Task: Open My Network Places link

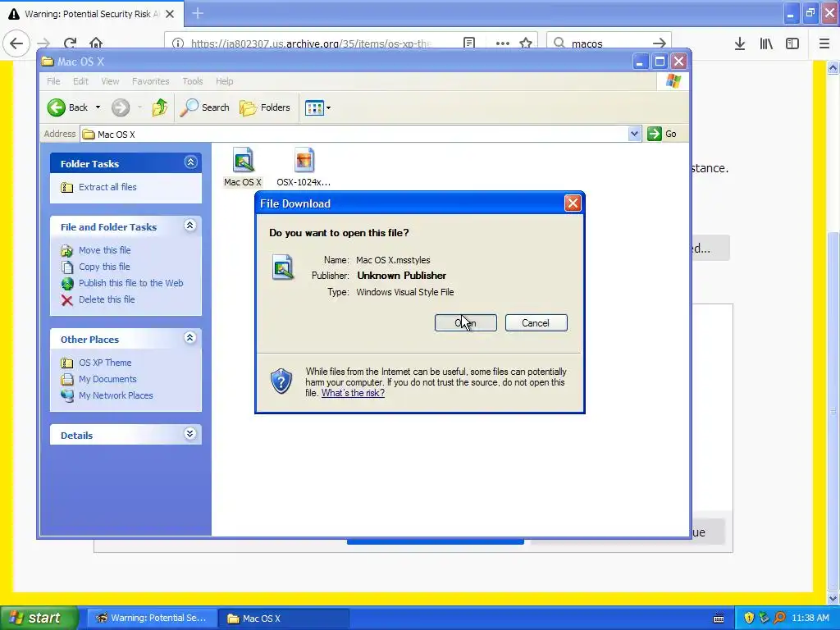Action: tap(116, 395)
